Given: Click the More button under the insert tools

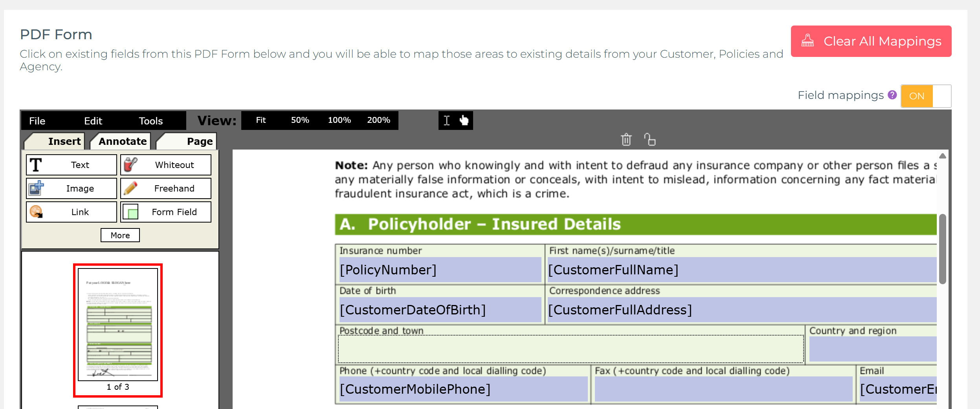Looking at the screenshot, I should pyautogui.click(x=120, y=235).
